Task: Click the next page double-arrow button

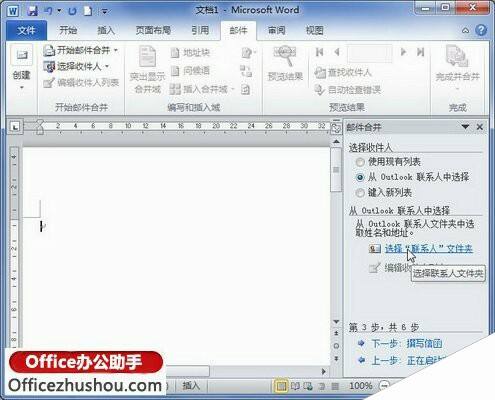Action: pyautogui.click(x=336, y=358)
